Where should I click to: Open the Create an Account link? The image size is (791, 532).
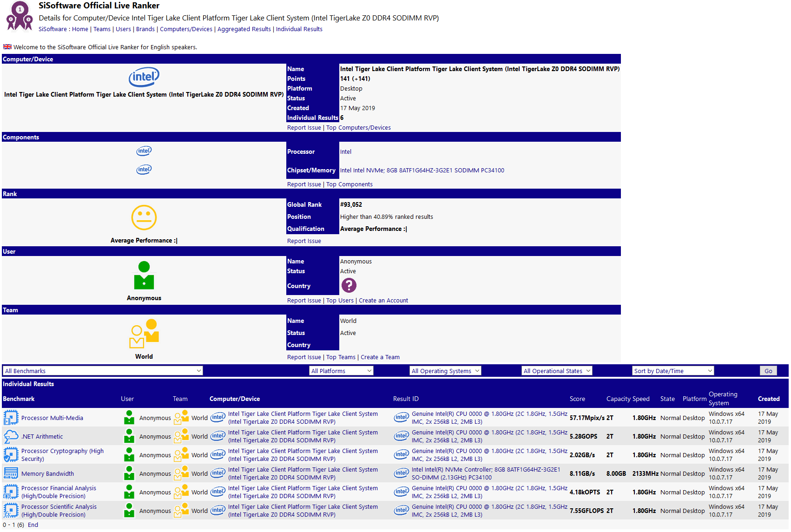click(x=383, y=301)
